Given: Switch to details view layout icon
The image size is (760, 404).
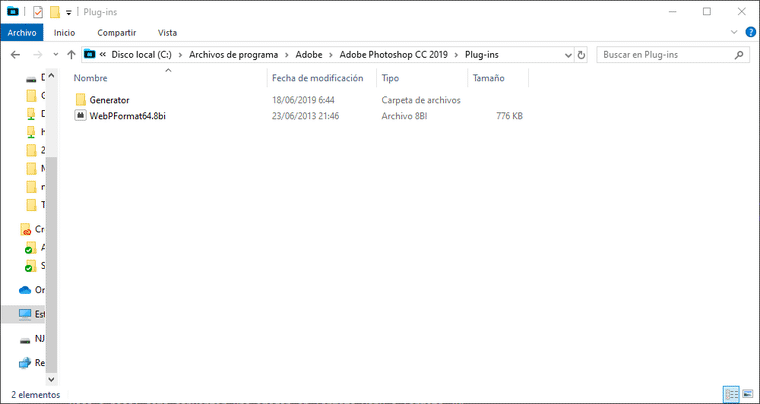Looking at the screenshot, I should click(x=731, y=394).
